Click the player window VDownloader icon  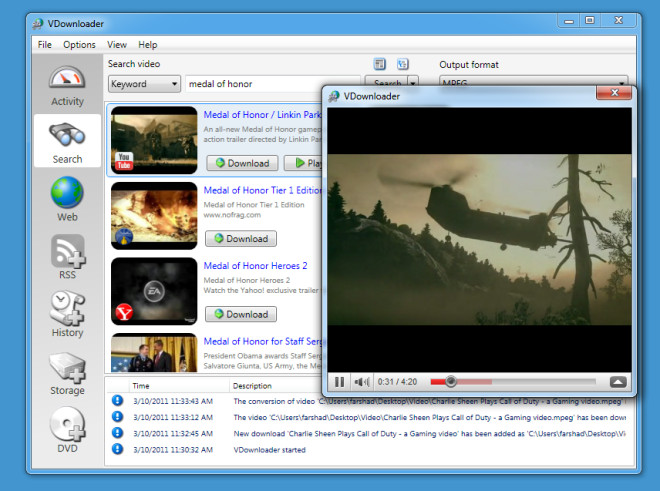(334, 96)
